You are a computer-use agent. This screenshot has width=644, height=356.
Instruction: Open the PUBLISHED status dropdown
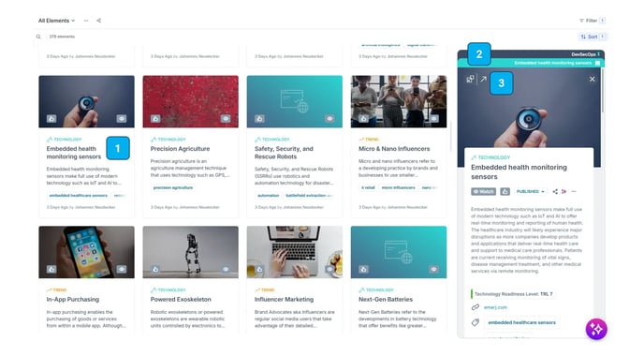tap(530, 191)
